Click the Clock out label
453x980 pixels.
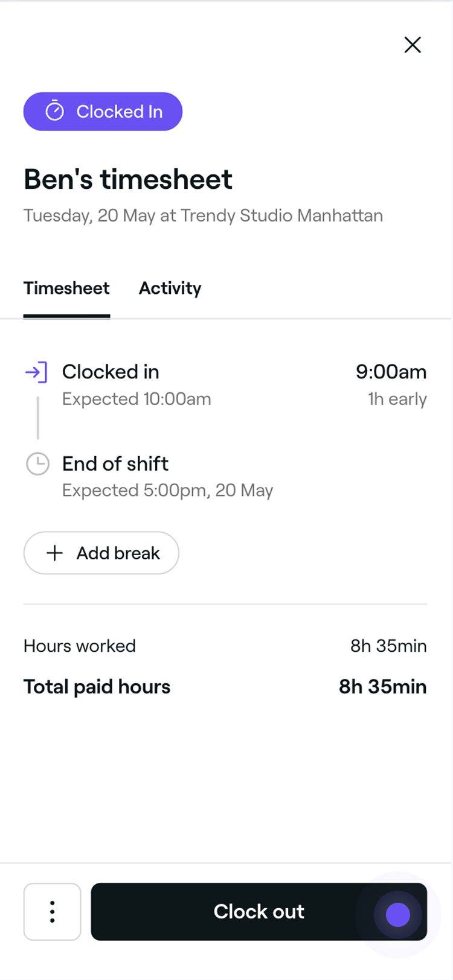click(259, 911)
